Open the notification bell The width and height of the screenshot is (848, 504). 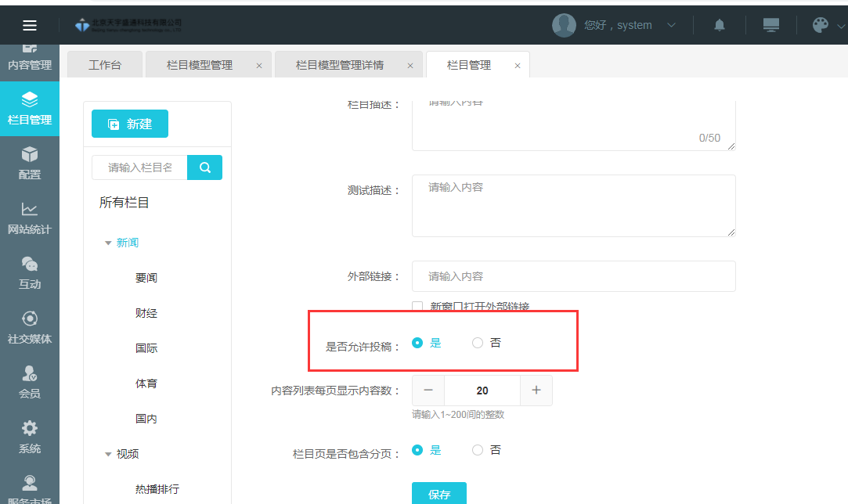click(719, 25)
